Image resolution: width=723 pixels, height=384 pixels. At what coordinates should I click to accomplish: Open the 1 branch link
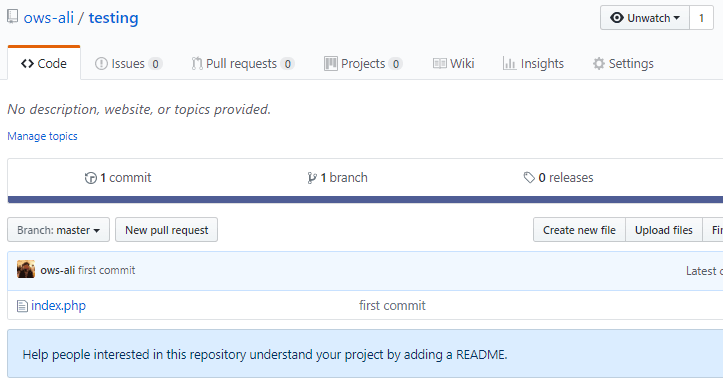point(338,177)
